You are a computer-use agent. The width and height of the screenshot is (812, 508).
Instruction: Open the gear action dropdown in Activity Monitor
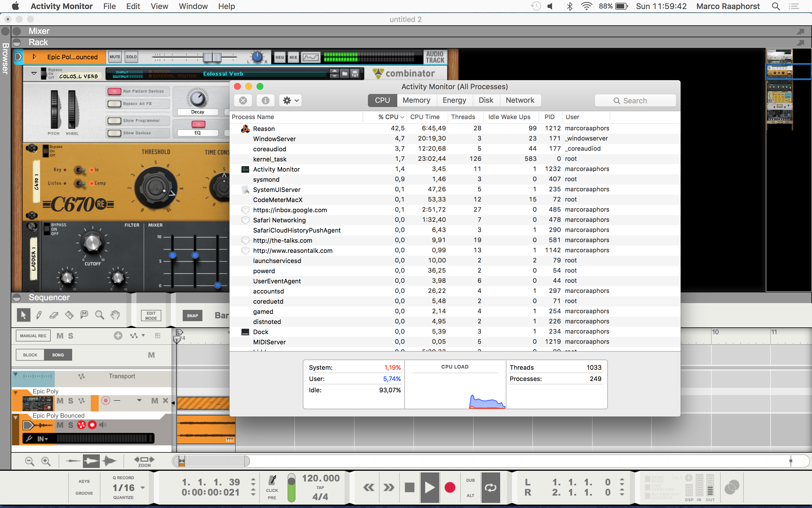(291, 100)
